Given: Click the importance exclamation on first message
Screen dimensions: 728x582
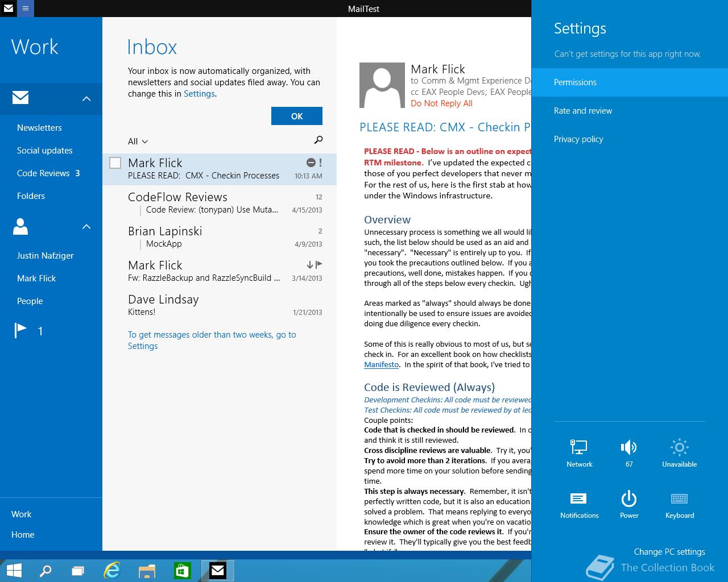Looking at the screenshot, I should coord(320,163).
